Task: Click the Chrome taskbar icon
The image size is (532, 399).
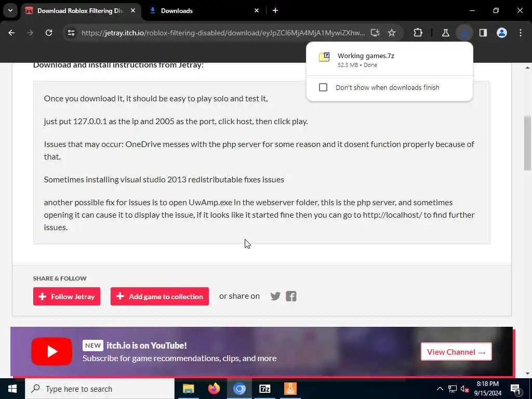Action: tap(239, 389)
